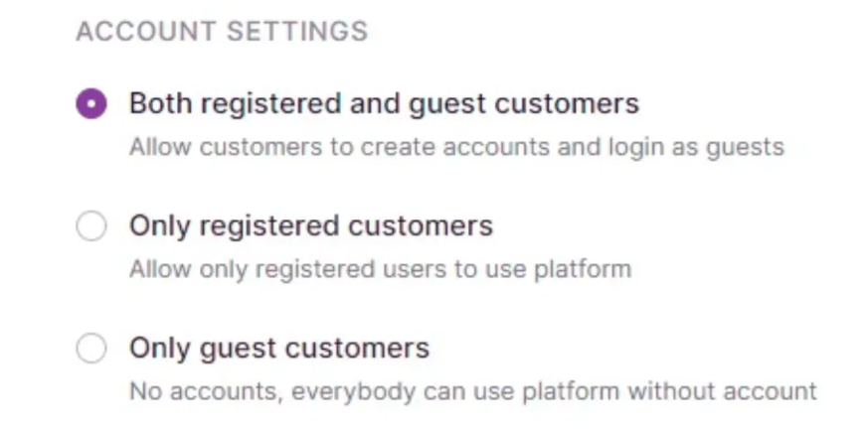Choose the last account settings option
This screenshot has height=434, width=868.
[x=91, y=349]
